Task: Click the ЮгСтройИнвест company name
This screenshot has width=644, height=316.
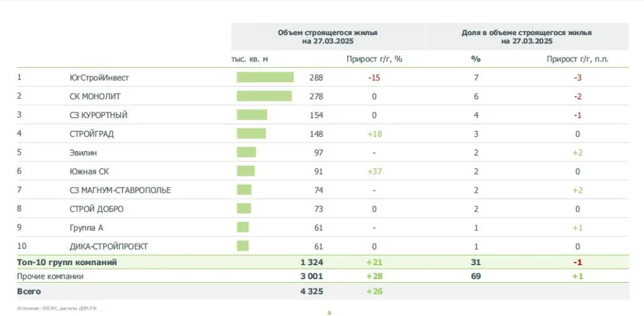Action: click(99, 78)
